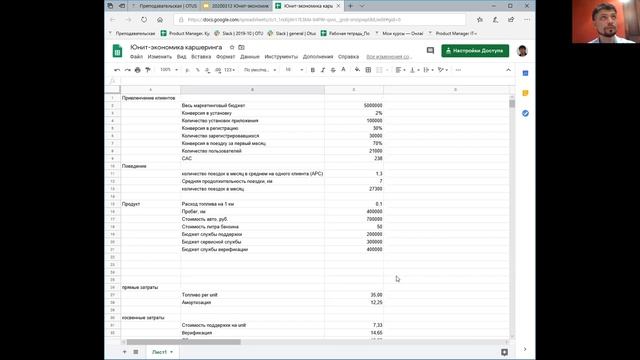Open the cell borders tool
Viewport: 640px width, 360px height.
368,70
